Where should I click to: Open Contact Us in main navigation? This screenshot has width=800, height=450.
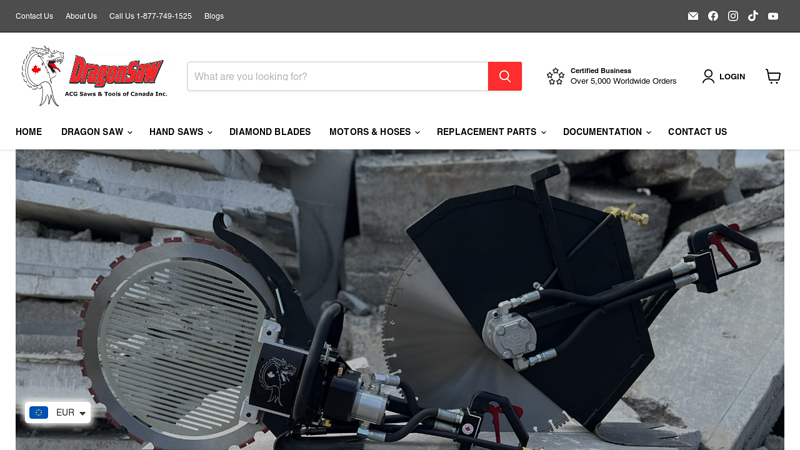(697, 132)
